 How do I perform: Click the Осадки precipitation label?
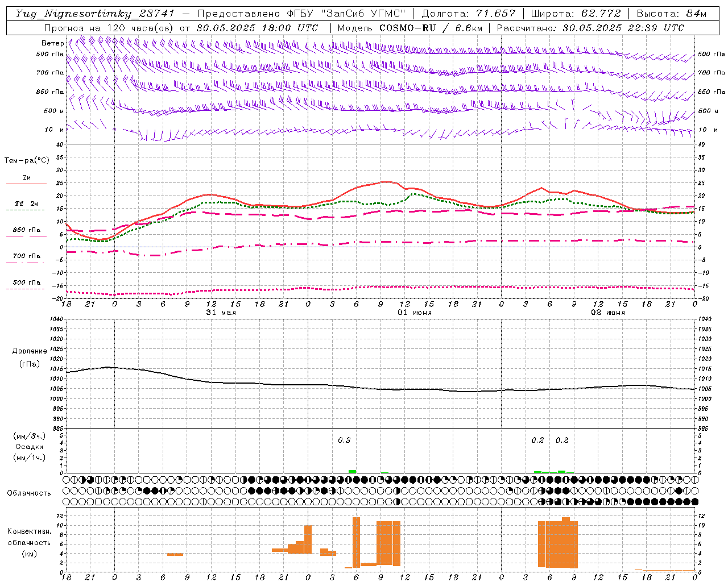30,447
